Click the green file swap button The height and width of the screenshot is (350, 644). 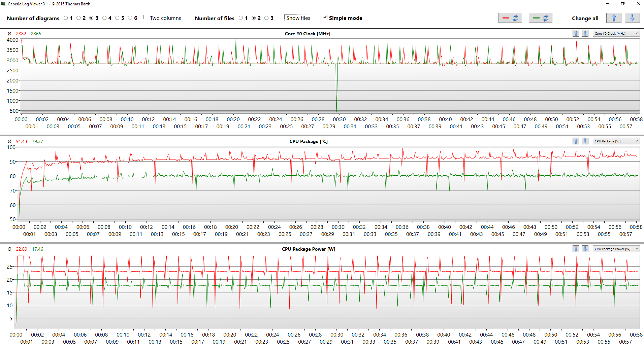[540, 18]
